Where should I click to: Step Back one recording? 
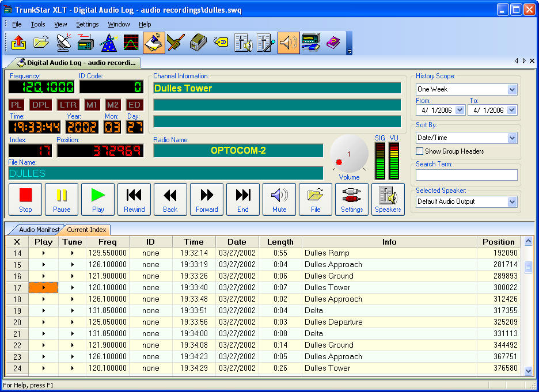170,200
